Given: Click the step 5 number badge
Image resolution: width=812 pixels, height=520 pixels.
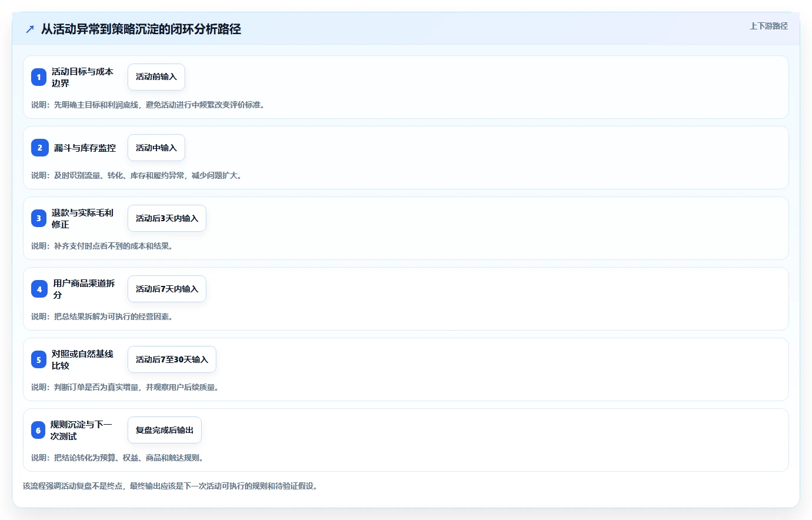Looking at the screenshot, I should pos(39,359).
